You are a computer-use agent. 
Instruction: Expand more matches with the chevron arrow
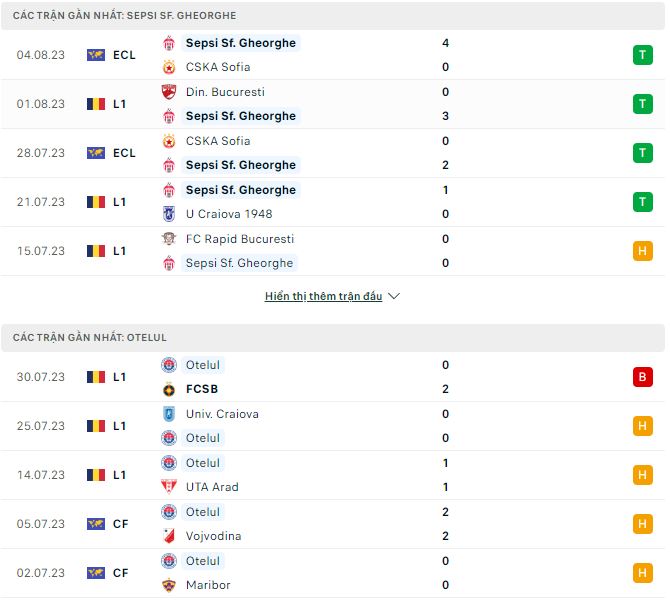coord(394,297)
